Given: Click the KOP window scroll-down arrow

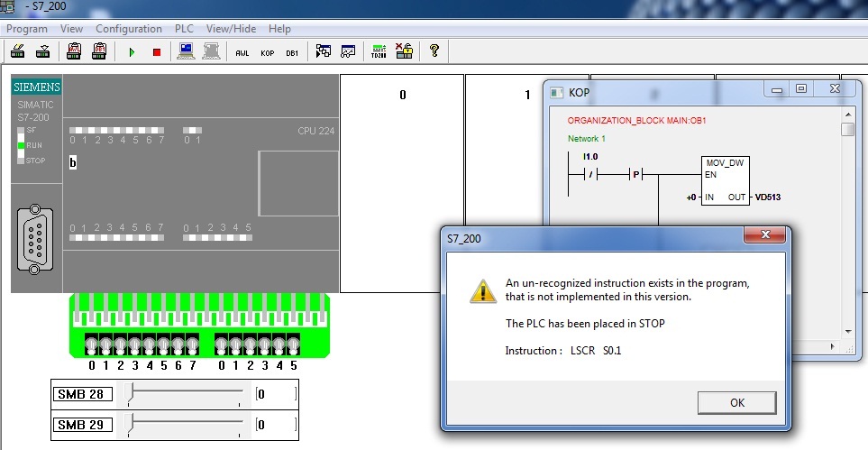Looking at the screenshot, I should point(847,331).
